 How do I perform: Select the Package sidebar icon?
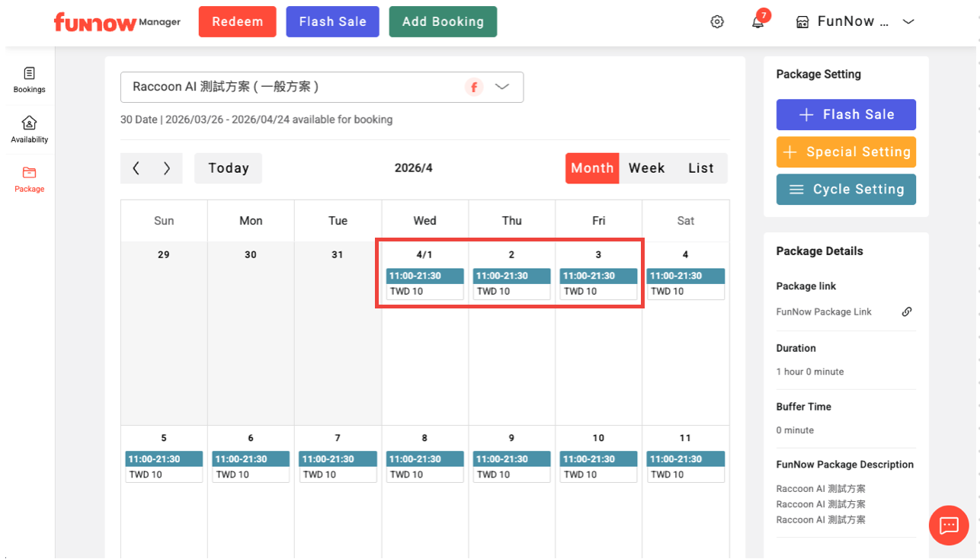click(29, 178)
